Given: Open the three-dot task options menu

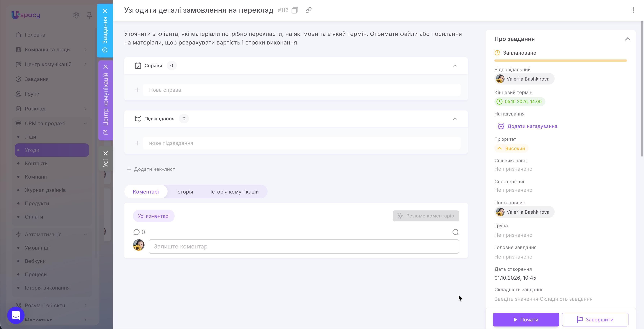Looking at the screenshot, I should pyautogui.click(x=633, y=10).
